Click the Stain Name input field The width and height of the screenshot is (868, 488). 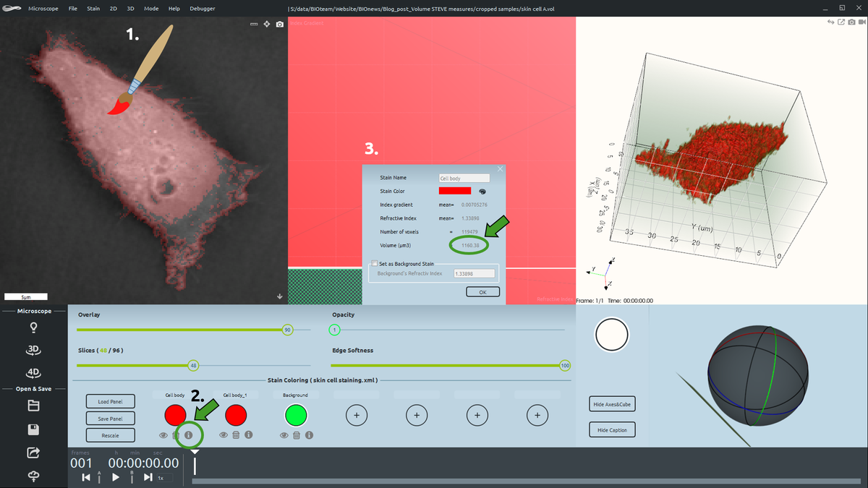click(464, 178)
